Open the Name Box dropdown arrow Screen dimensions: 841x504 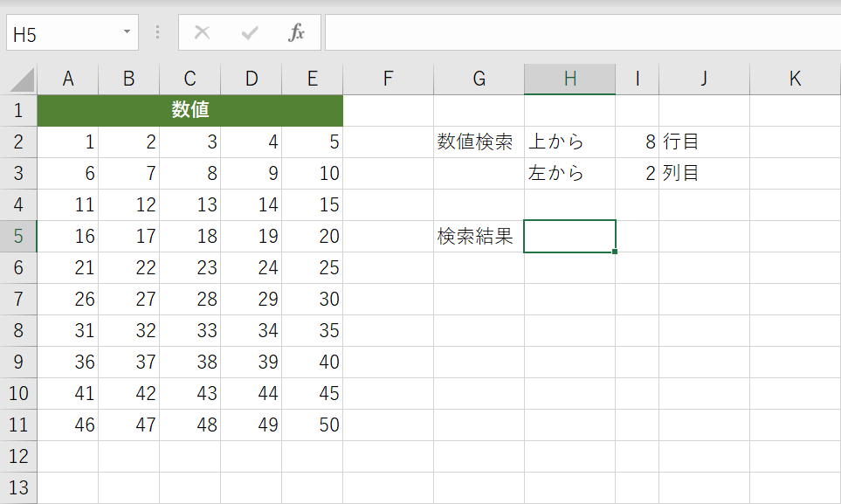(x=125, y=33)
